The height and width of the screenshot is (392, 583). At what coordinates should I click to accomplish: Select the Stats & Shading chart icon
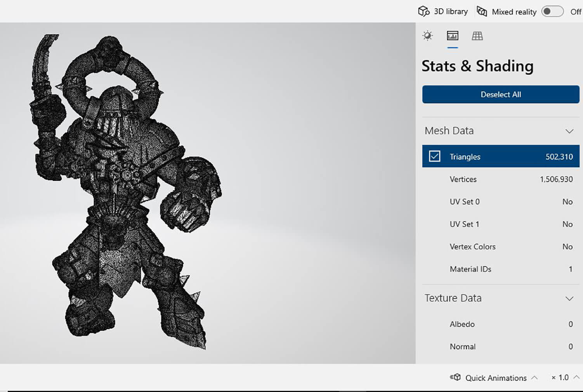[452, 36]
